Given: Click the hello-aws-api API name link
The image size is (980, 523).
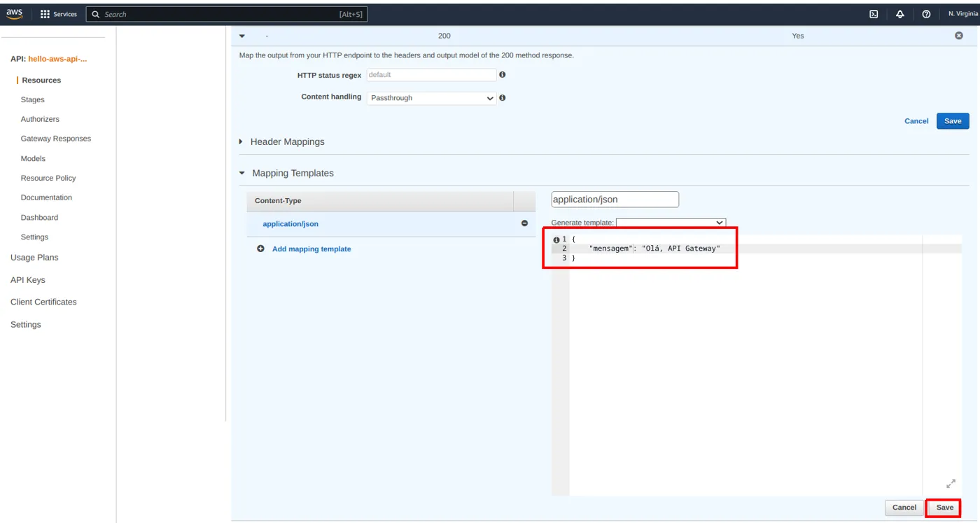Looking at the screenshot, I should (x=57, y=59).
